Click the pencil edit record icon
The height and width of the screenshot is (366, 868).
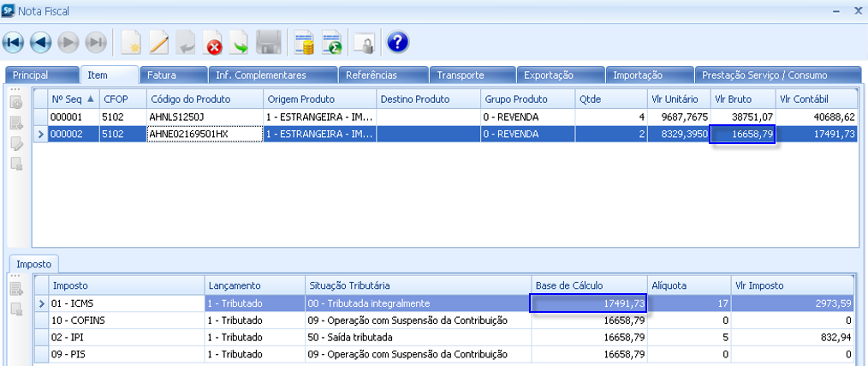pyautogui.click(x=159, y=42)
